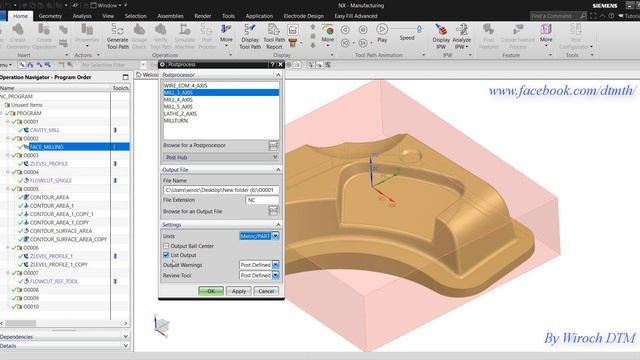Open the Analysis ribbon tab
Viewport: 640px width, 360px height.
[x=82, y=16]
